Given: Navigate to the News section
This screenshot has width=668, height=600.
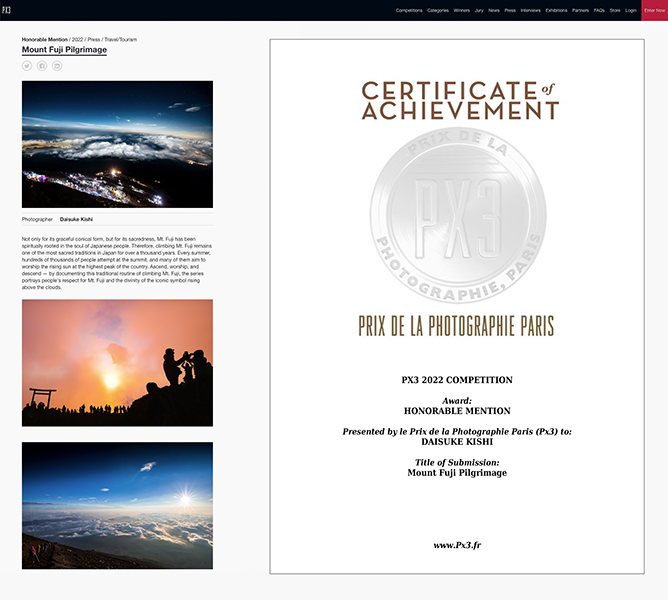Looking at the screenshot, I should tap(494, 10).
